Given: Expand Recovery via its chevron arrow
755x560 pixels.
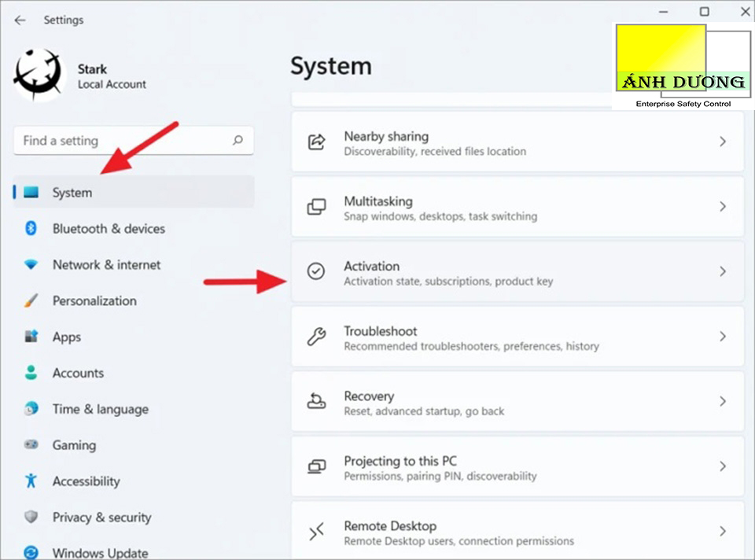Looking at the screenshot, I should [x=722, y=401].
